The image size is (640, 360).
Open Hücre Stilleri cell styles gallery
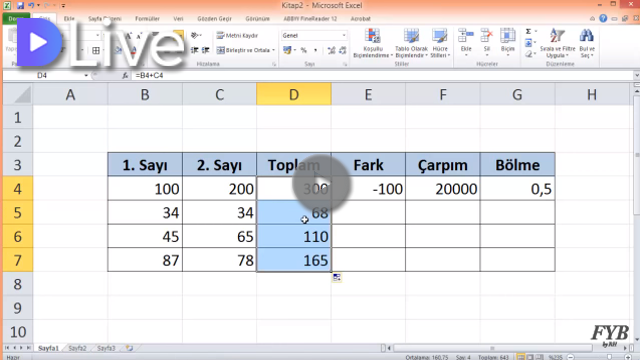(x=440, y=43)
